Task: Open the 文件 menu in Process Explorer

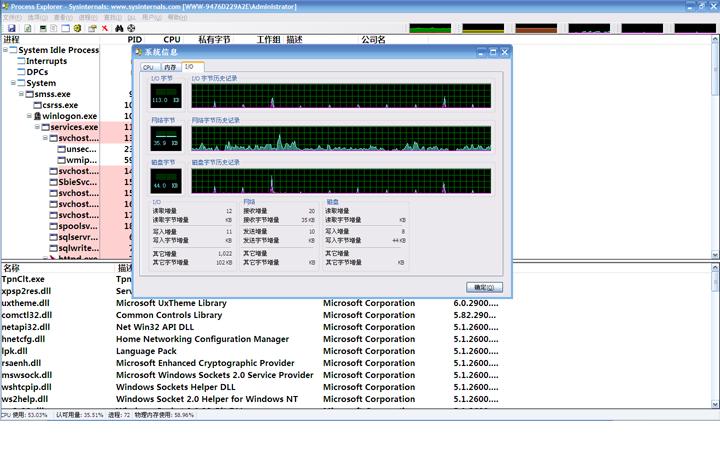Action: 12,17
